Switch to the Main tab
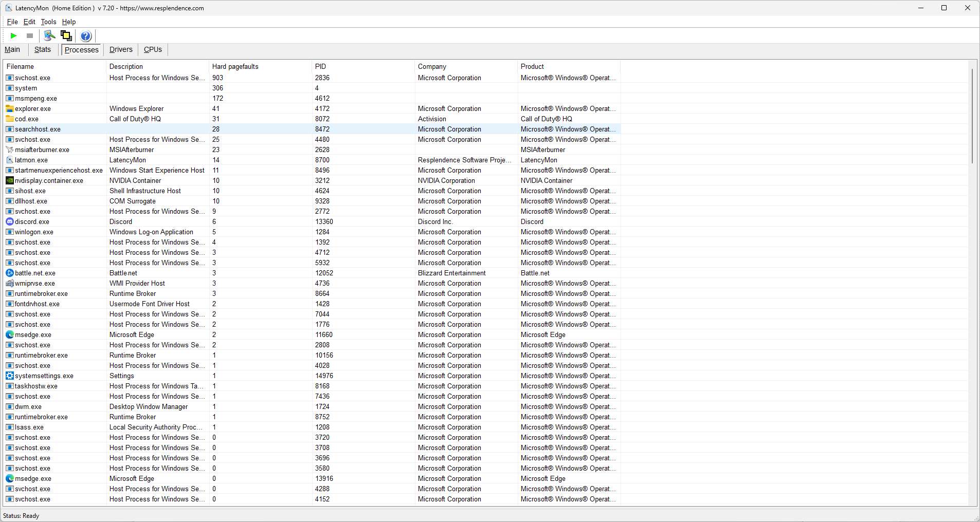 click(x=12, y=49)
